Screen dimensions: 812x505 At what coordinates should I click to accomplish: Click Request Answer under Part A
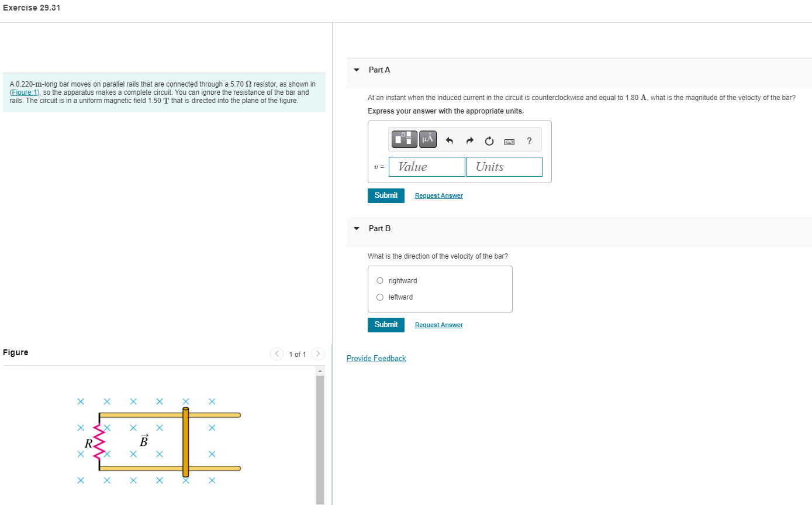point(438,195)
